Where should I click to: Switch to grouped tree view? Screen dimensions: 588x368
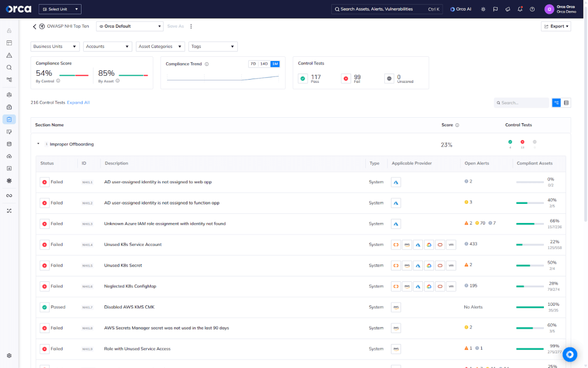coord(556,102)
